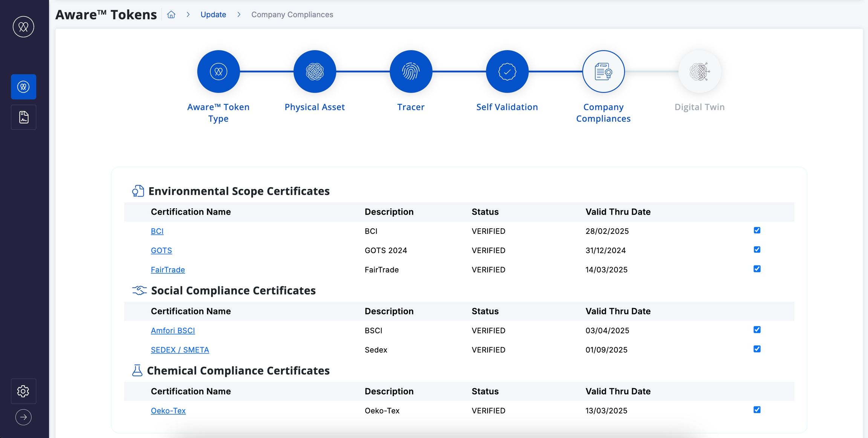Image resolution: width=868 pixels, height=438 pixels.
Task: Open the FairTrade certificate link
Action: 168,270
